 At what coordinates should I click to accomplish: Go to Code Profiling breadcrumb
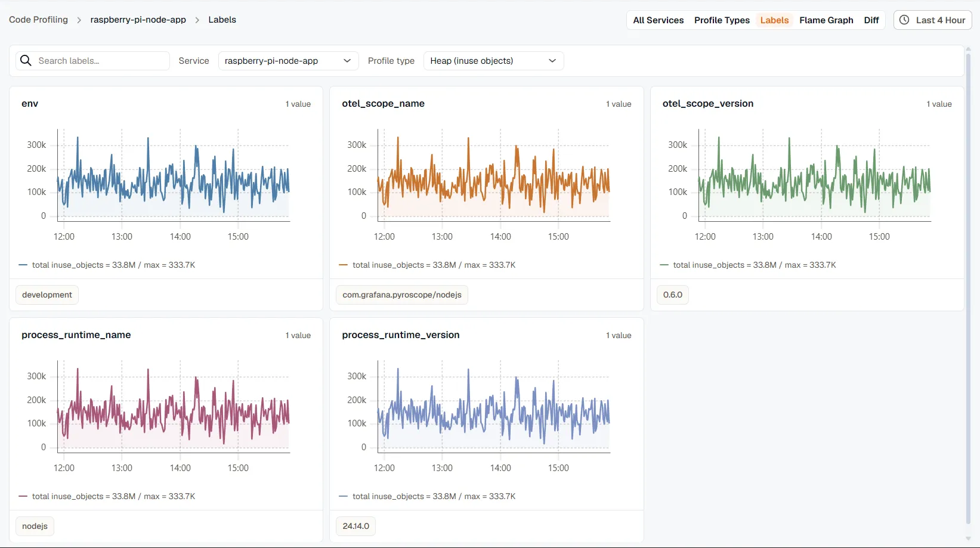(38, 20)
